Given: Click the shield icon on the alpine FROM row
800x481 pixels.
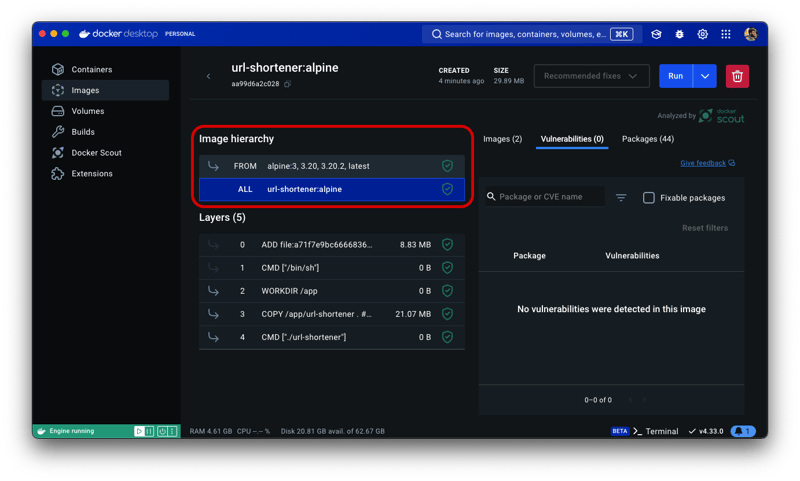Looking at the screenshot, I should pos(447,166).
